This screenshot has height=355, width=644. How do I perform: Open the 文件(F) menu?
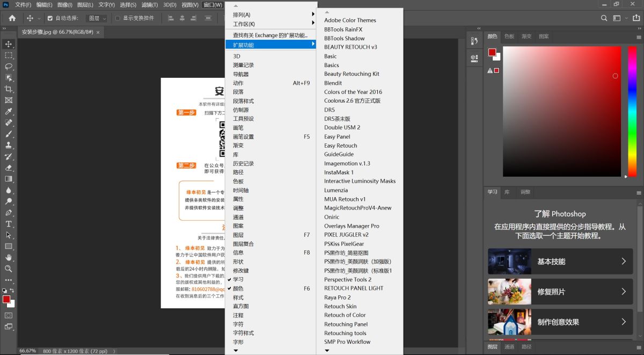[x=23, y=4]
